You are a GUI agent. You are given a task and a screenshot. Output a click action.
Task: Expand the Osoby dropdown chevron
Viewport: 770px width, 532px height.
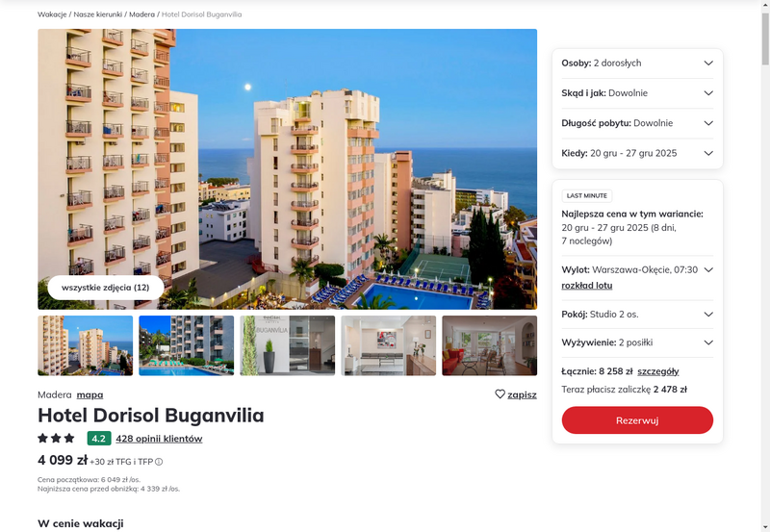(x=708, y=63)
